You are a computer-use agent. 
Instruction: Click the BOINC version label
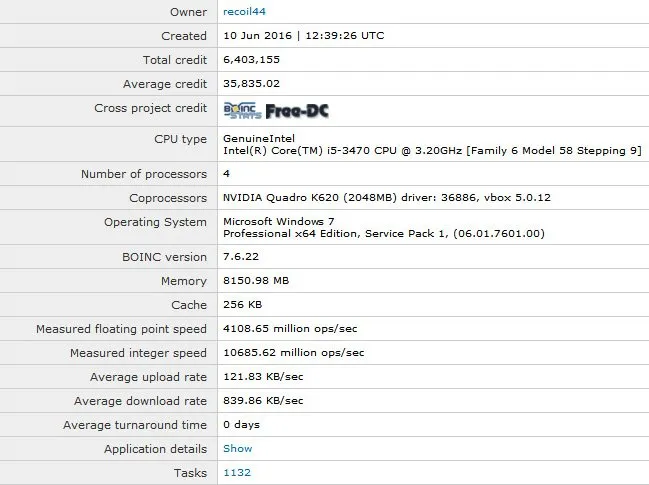pyautogui.click(x=164, y=257)
